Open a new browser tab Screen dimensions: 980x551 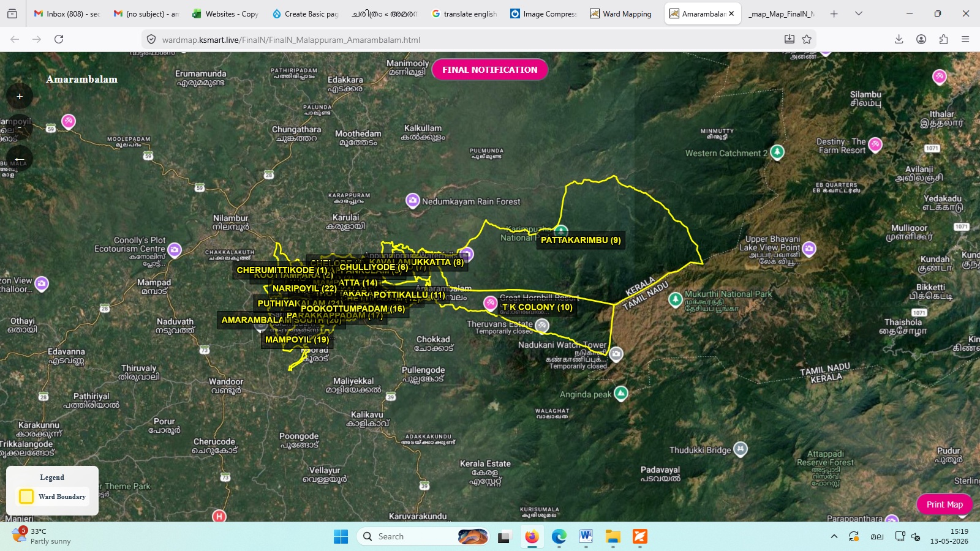pyautogui.click(x=834, y=13)
